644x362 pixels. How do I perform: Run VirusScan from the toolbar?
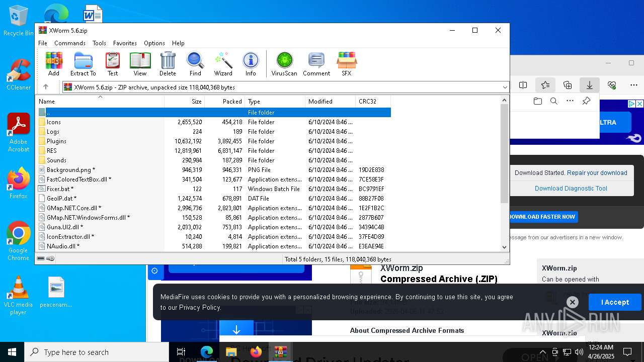pos(284,64)
